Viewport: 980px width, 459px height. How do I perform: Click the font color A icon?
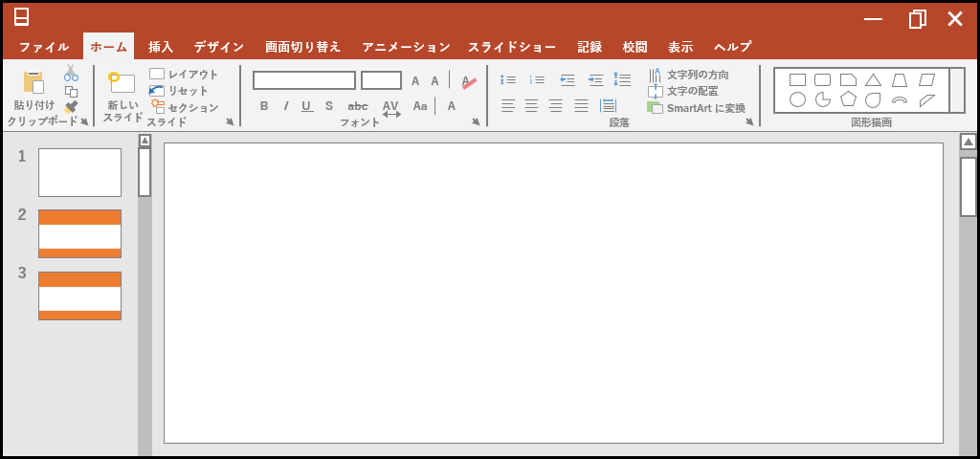(x=452, y=106)
